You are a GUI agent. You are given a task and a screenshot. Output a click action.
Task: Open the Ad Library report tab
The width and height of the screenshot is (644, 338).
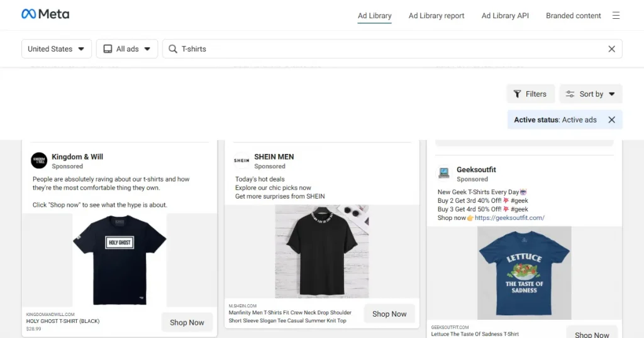[436, 16]
